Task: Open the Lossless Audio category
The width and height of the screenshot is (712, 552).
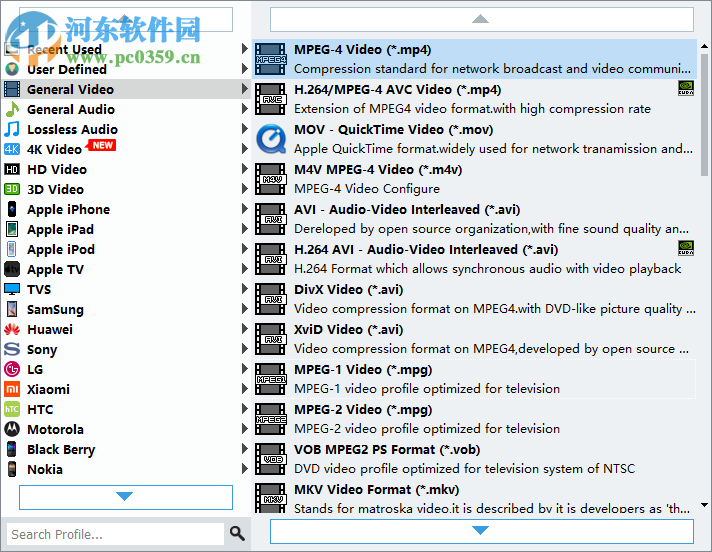Action: tap(127, 129)
